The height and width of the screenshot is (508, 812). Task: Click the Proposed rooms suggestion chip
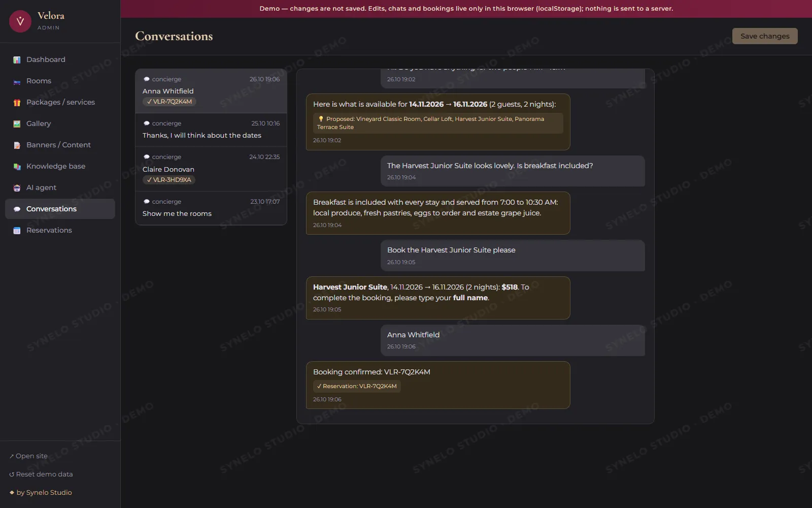(x=438, y=123)
